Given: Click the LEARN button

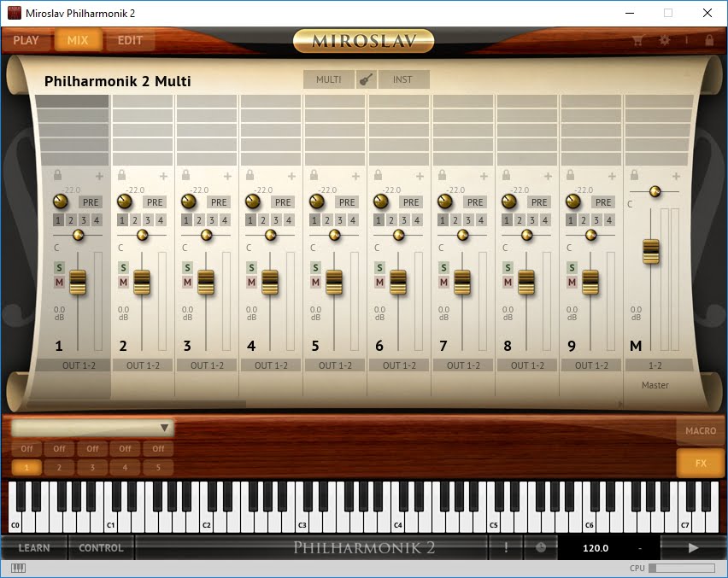Looking at the screenshot, I should (34, 548).
